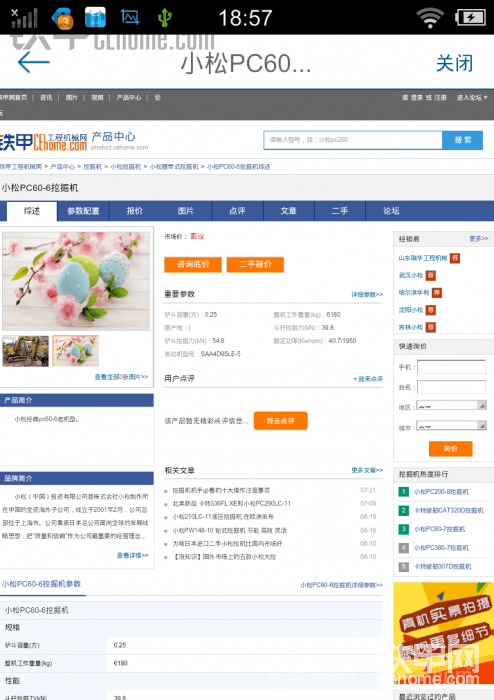The image size is (494, 700).
Task: Click 查看详情>> under 品牌简介
Action: [x=133, y=555]
